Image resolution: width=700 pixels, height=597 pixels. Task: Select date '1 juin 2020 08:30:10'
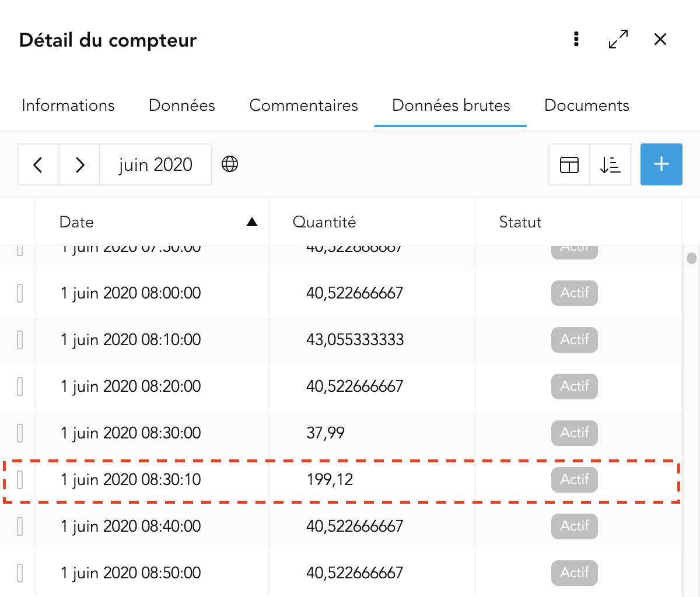[131, 479]
